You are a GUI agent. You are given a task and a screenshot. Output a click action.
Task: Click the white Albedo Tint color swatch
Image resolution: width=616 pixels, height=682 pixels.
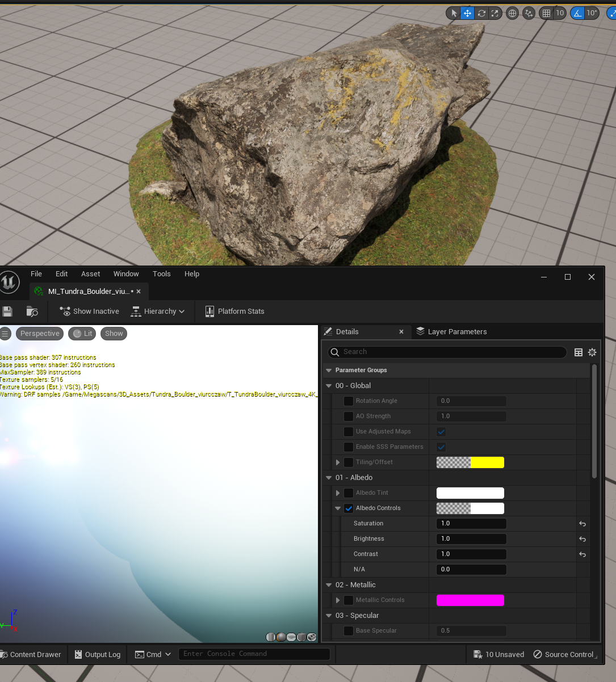click(x=470, y=493)
